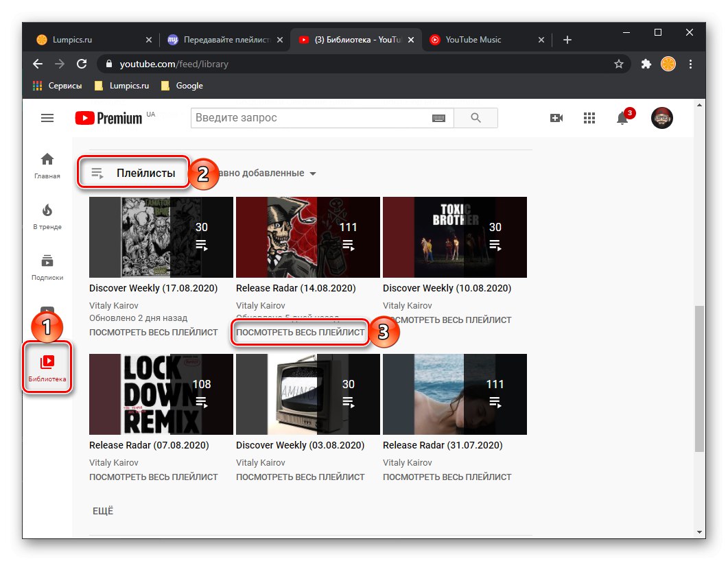Open the hamburger guide menu

tap(47, 118)
